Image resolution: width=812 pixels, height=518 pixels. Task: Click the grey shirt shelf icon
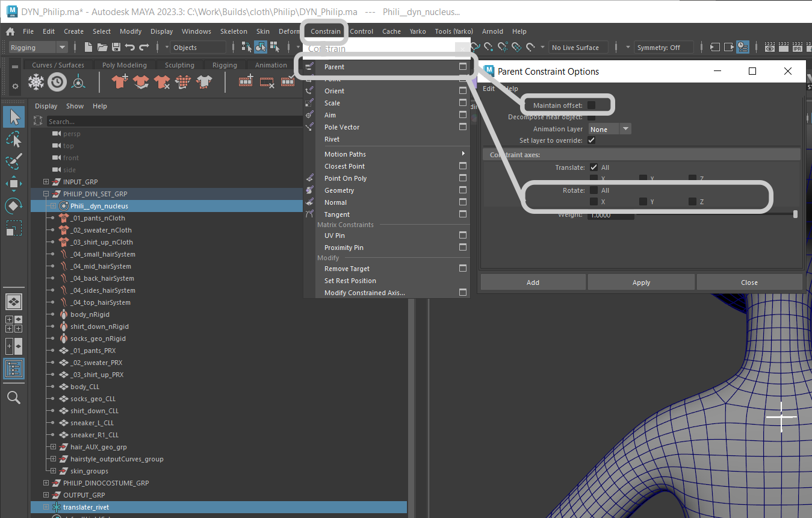coord(204,81)
